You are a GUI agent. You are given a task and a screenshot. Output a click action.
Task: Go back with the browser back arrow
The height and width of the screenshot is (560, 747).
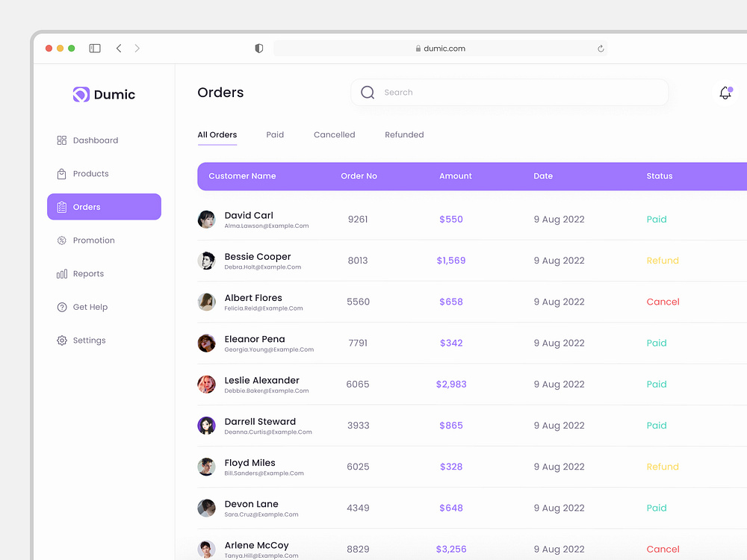click(119, 49)
